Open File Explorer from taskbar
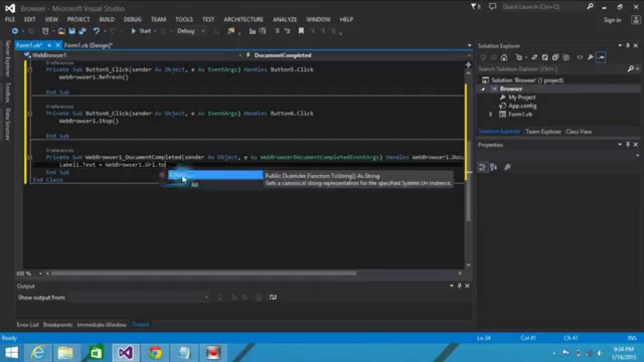Image resolution: width=644 pixels, height=362 pixels. pos(65,352)
